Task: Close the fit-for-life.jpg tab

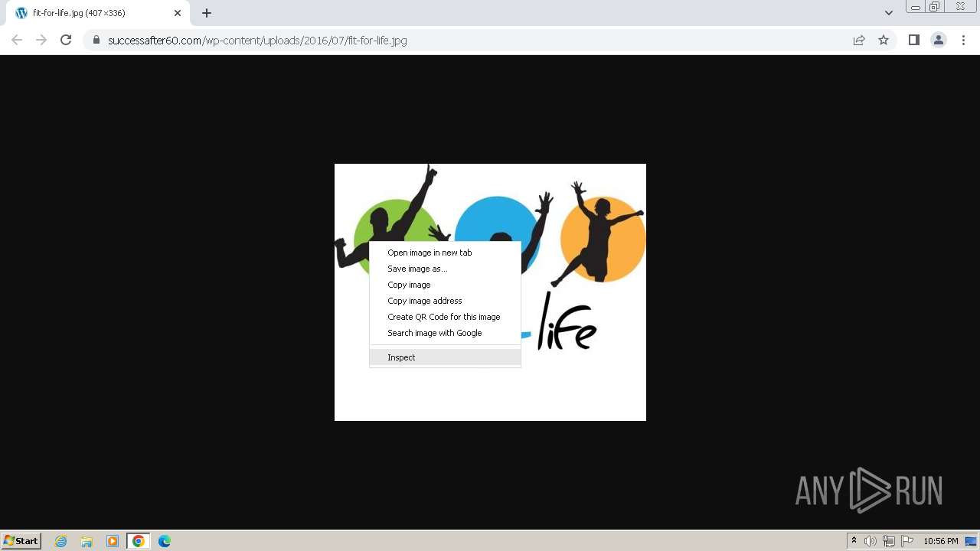Action: point(178,13)
